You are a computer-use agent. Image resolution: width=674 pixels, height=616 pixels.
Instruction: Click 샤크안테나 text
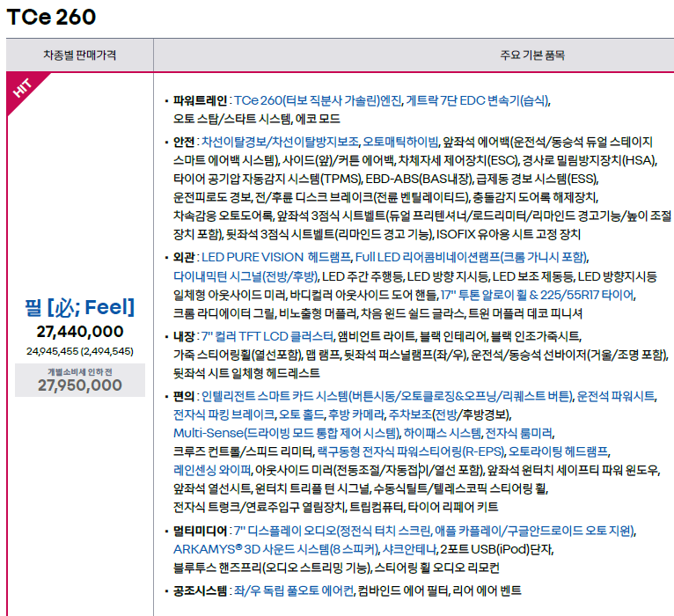coord(409,549)
